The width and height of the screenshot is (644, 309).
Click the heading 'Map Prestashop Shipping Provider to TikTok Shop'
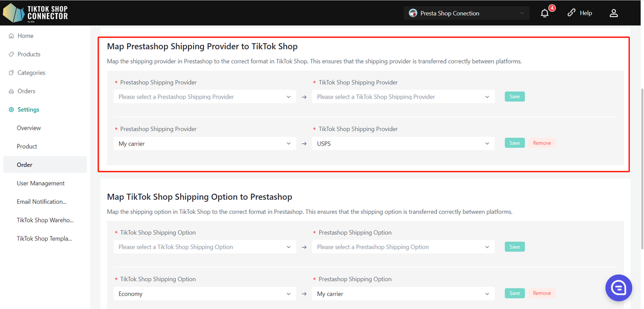click(x=202, y=46)
